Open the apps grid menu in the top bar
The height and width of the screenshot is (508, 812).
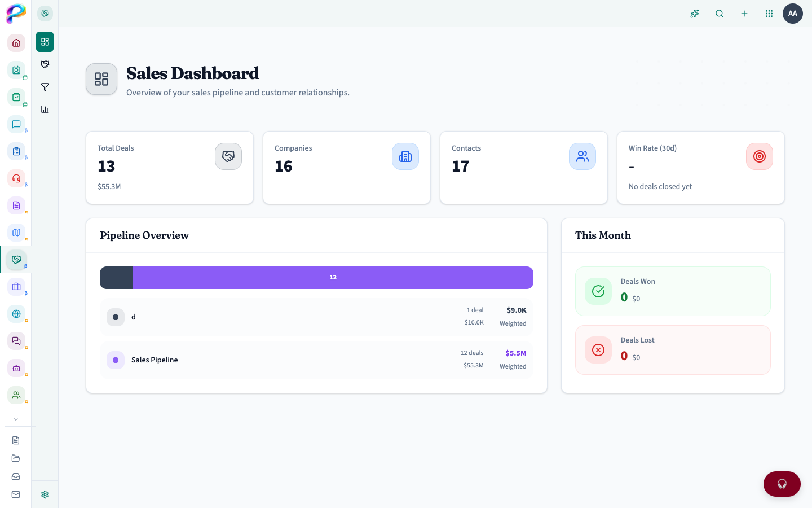[769, 14]
